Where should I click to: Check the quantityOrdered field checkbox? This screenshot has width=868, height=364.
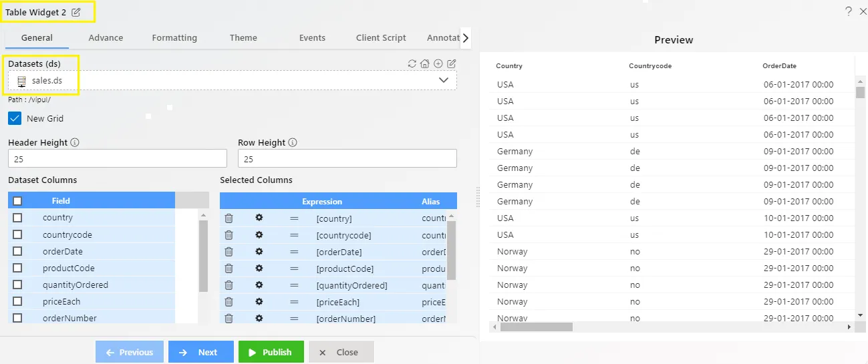[17, 285]
